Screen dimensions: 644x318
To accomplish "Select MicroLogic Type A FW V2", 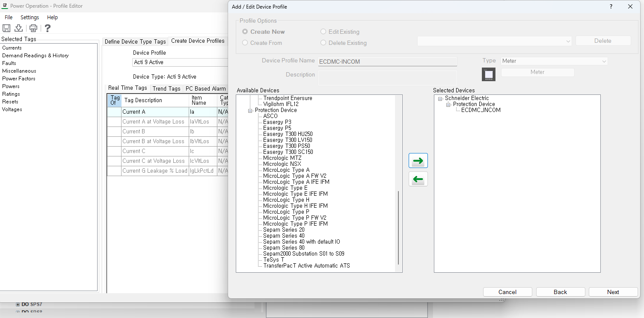I will (x=295, y=176).
